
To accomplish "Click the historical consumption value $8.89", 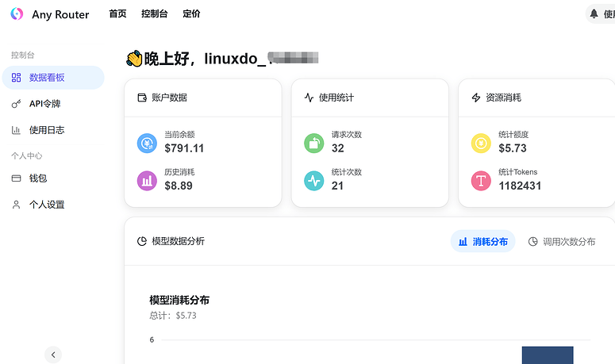I will [179, 186].
